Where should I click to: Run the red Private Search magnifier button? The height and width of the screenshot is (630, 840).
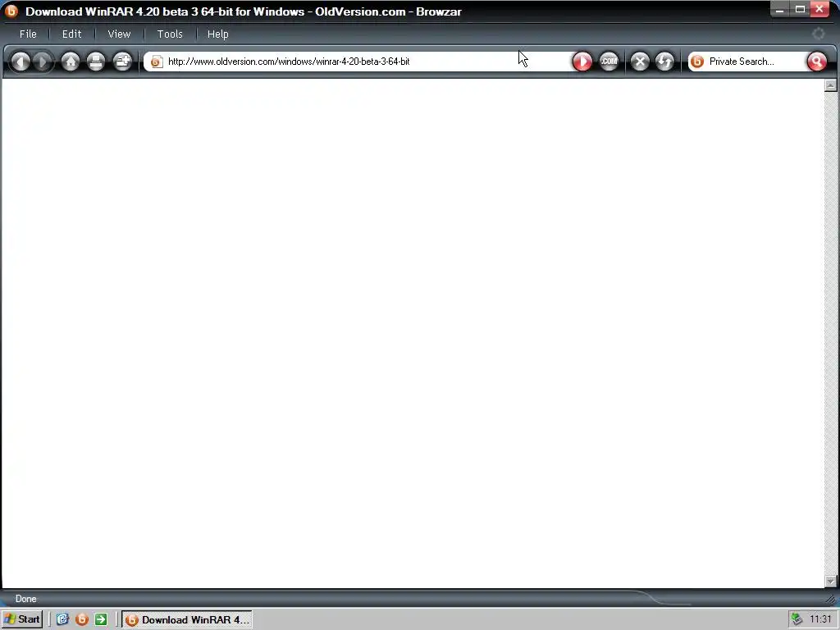[x=816, y=62]
